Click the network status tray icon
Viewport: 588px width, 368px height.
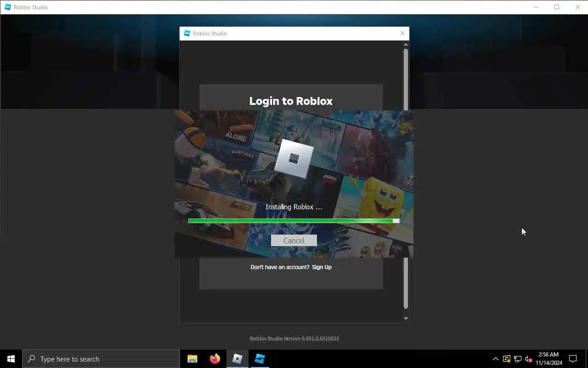pyautogui.click(x=517, y=359)
